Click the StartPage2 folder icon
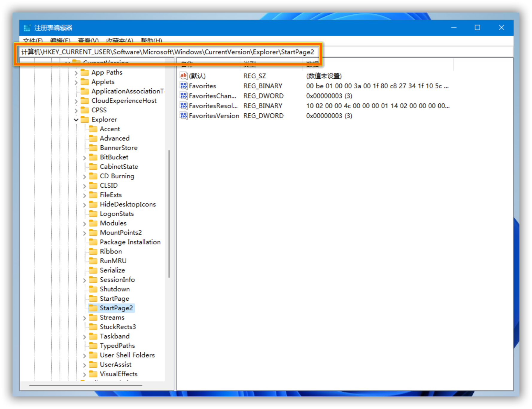 93,308
